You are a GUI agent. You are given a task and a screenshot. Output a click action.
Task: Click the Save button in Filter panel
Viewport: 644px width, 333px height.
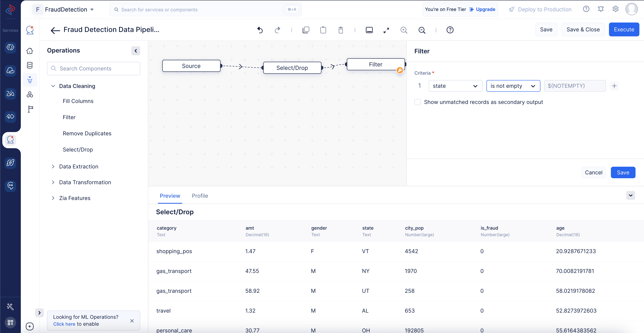click(623, 172)
